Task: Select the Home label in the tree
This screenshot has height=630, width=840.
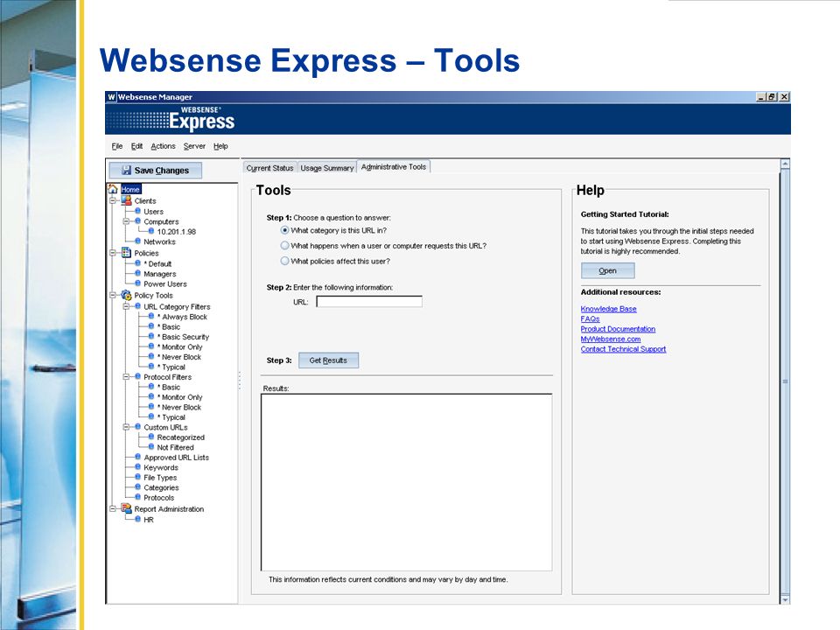Action: click(130, 189)
